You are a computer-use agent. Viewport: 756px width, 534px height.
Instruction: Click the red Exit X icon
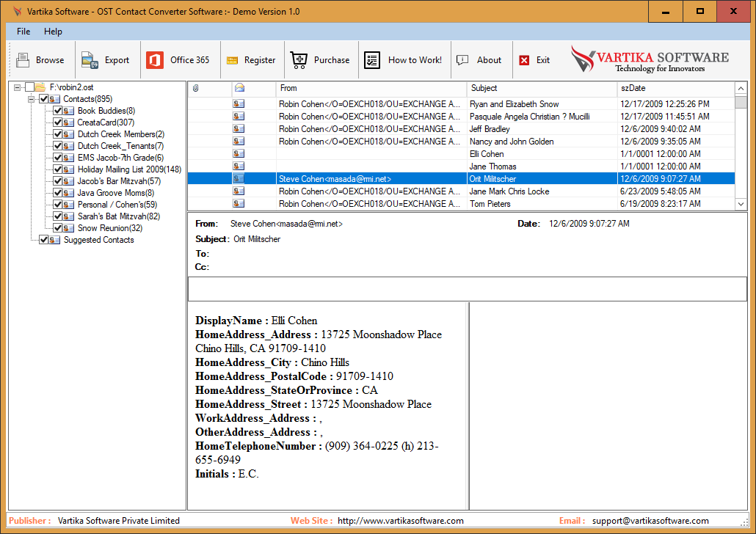click(524, 60)
